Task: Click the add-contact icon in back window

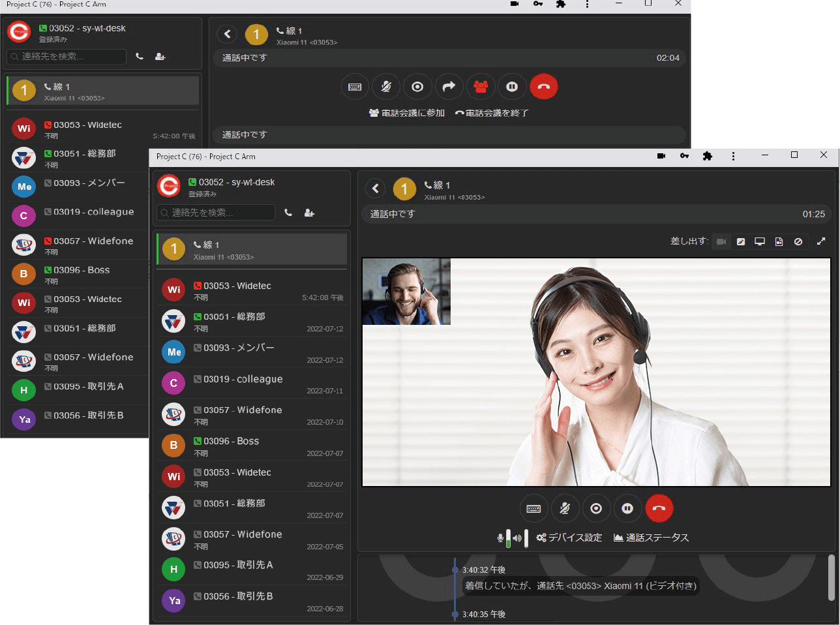Action: click(x=160, y=57)
